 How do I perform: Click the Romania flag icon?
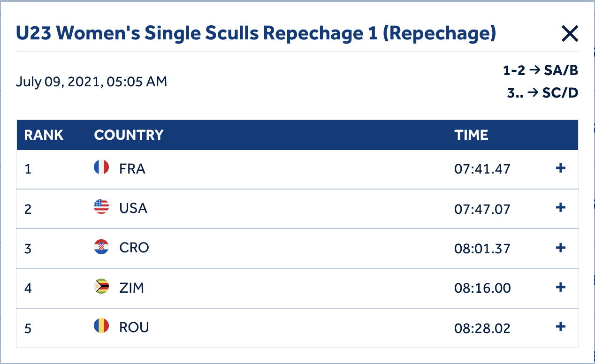[x=101, y=326]
